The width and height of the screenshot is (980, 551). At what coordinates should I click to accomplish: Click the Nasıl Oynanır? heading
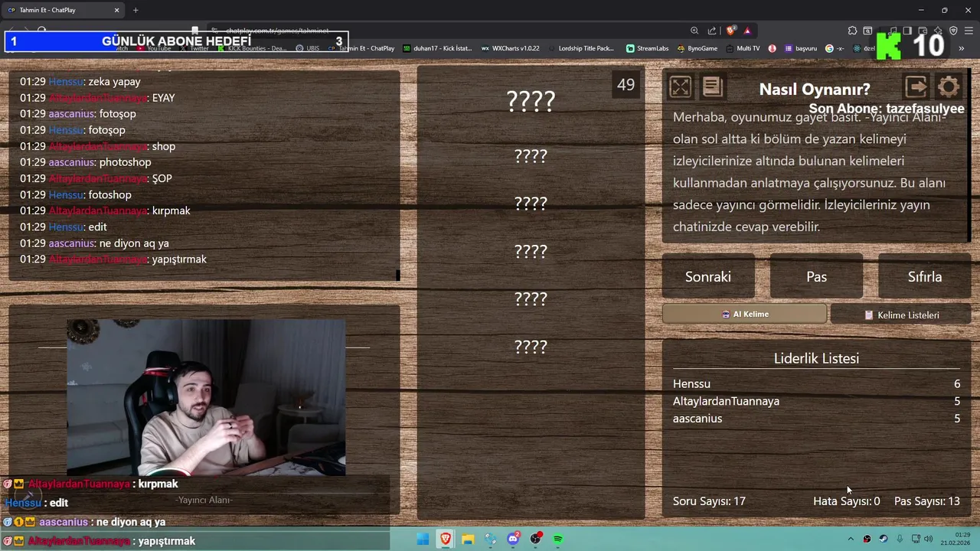815,90
